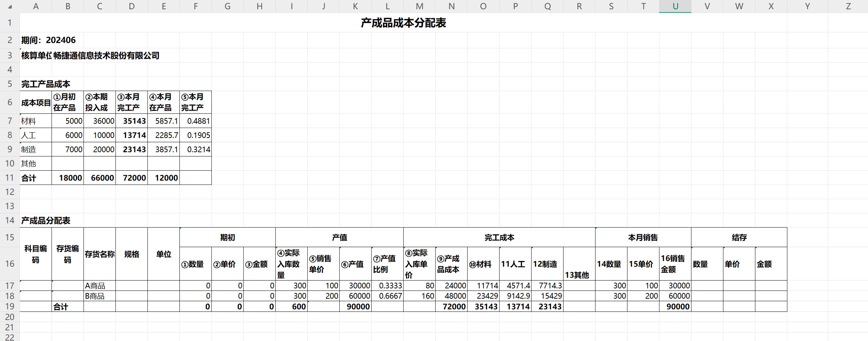The width and height of the screenshot is (868, 341).
Task: Select the 期间: 202406 cell
Action: [48, 40]
